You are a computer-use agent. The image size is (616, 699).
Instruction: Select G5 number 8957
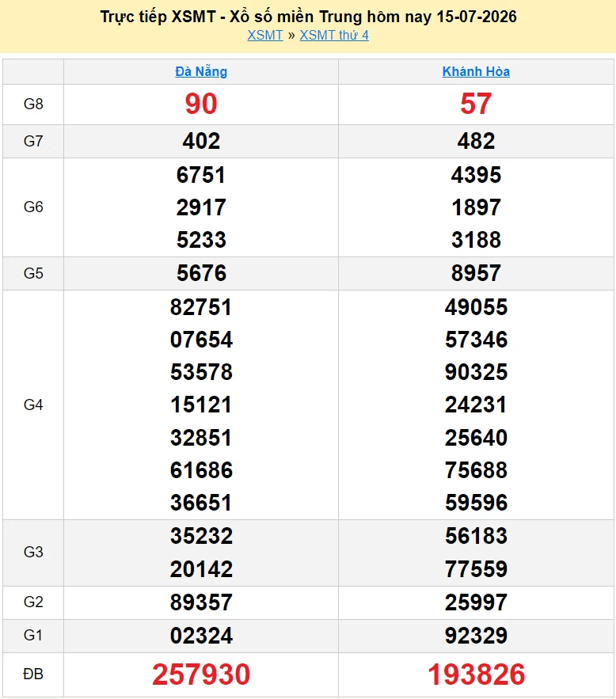(476, 273)
